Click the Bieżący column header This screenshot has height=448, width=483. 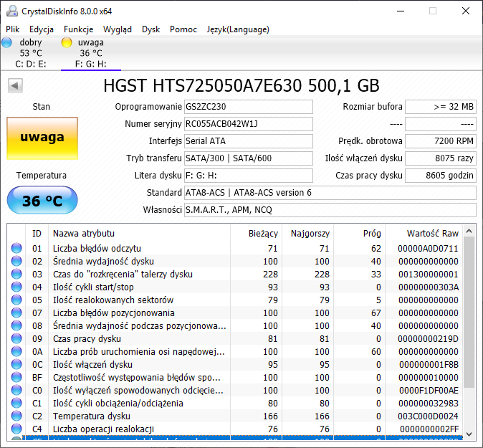coord(256,233)
